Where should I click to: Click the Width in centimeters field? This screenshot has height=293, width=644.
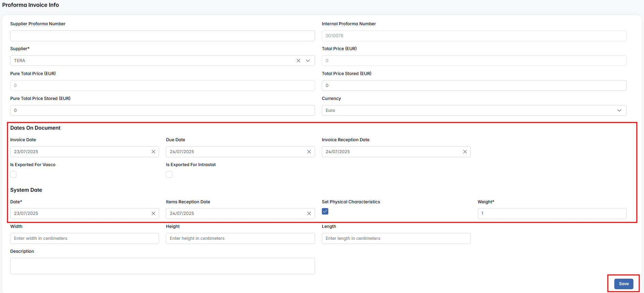[84, 238]
